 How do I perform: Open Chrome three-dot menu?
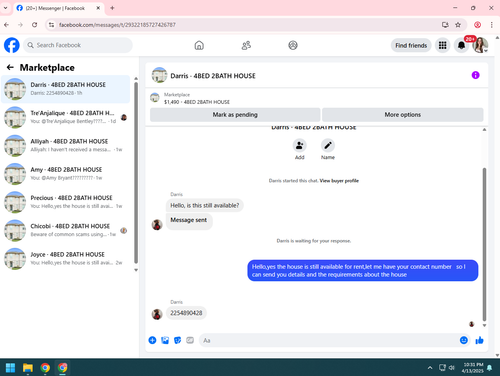click(x=492, y=25)
